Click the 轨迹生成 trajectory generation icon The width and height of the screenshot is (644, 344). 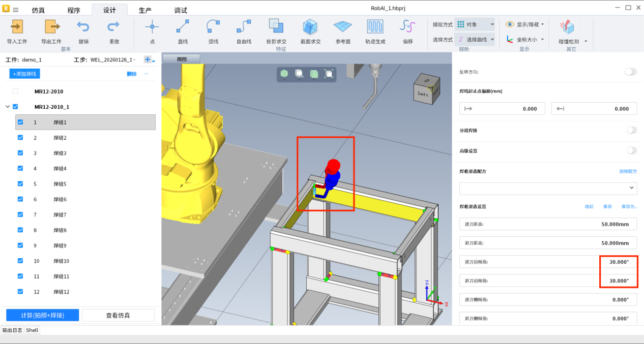[375, 27]
